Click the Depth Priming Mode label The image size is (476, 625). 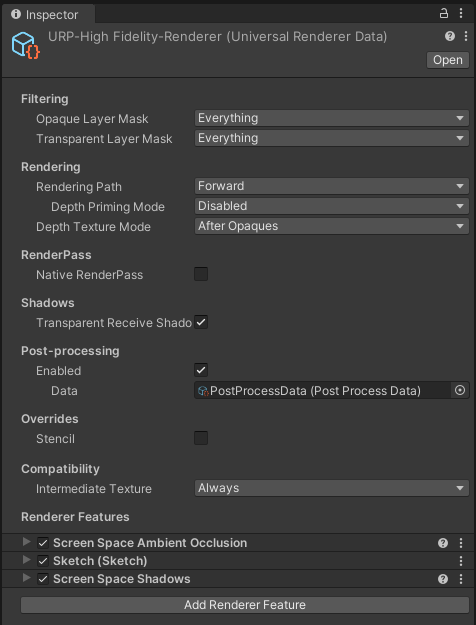coord(108,206)
